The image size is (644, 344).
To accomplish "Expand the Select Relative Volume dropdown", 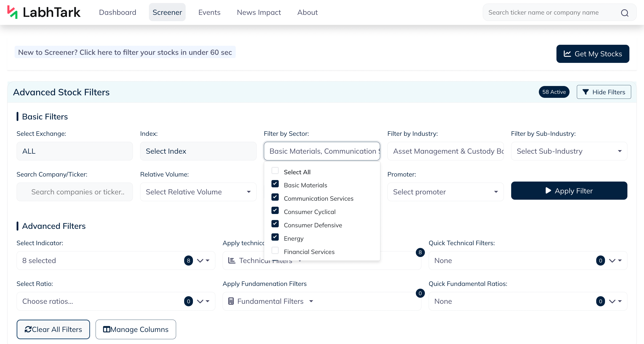I will click(x=198, y=192).
